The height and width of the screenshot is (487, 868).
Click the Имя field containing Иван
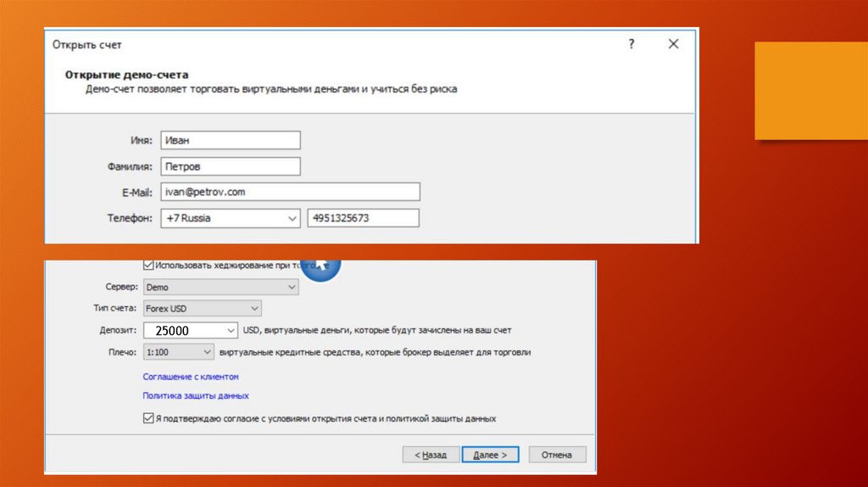(x=231, y=140)
